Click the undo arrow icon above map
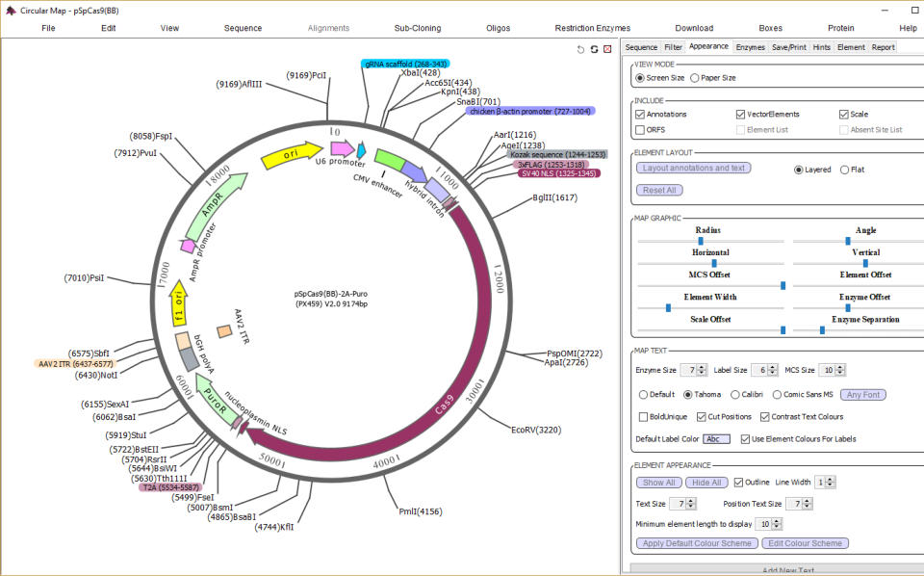The image size is (924, 576). click(x=580, y=49)
